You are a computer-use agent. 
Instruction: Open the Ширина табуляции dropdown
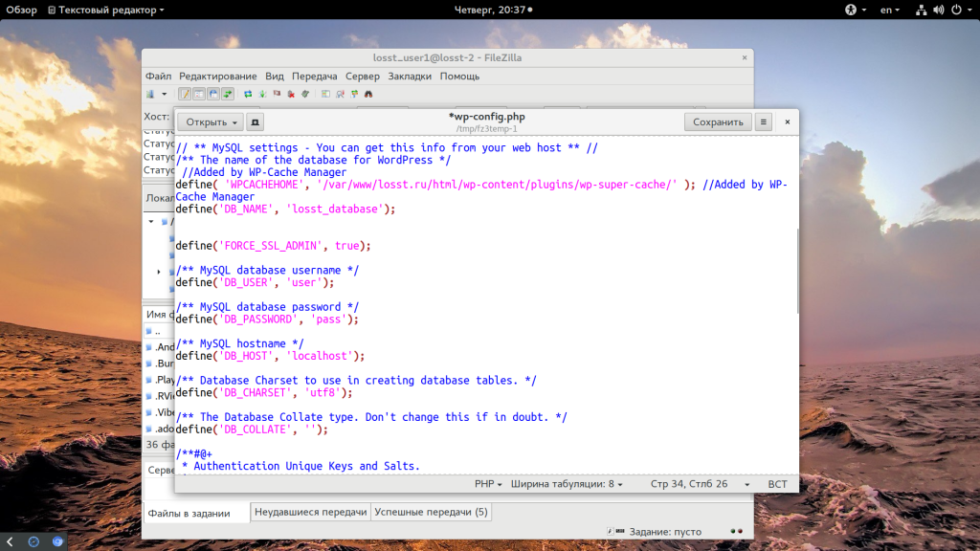566,484
